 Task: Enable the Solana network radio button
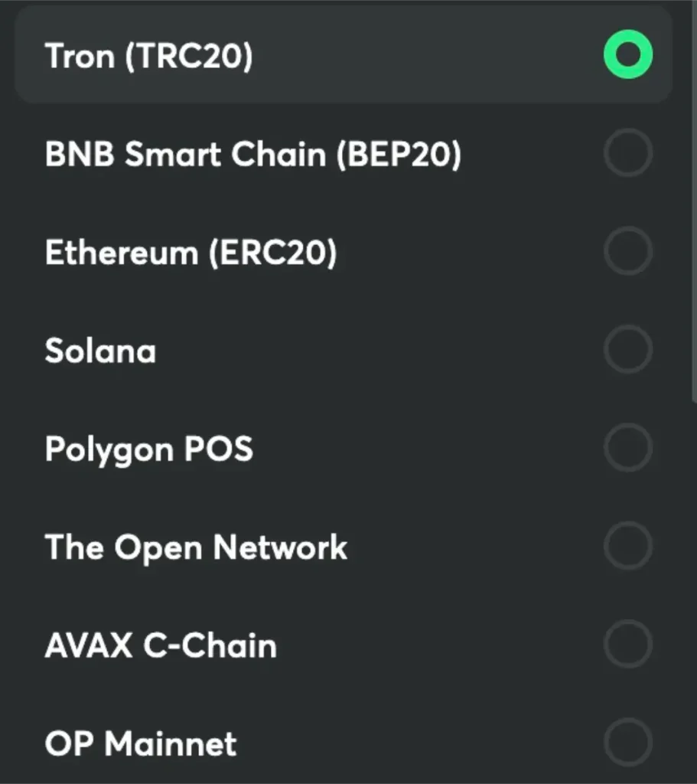[627, 350]
